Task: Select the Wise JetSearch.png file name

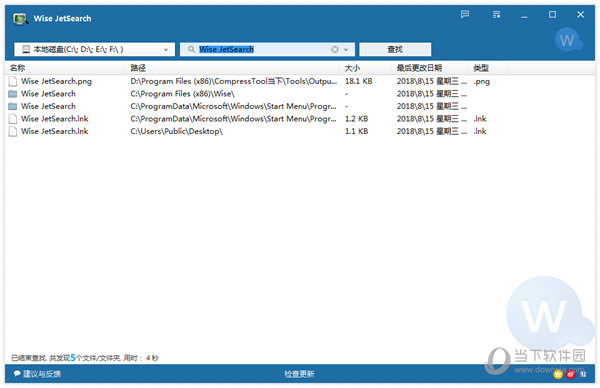Action: (56, 81)
